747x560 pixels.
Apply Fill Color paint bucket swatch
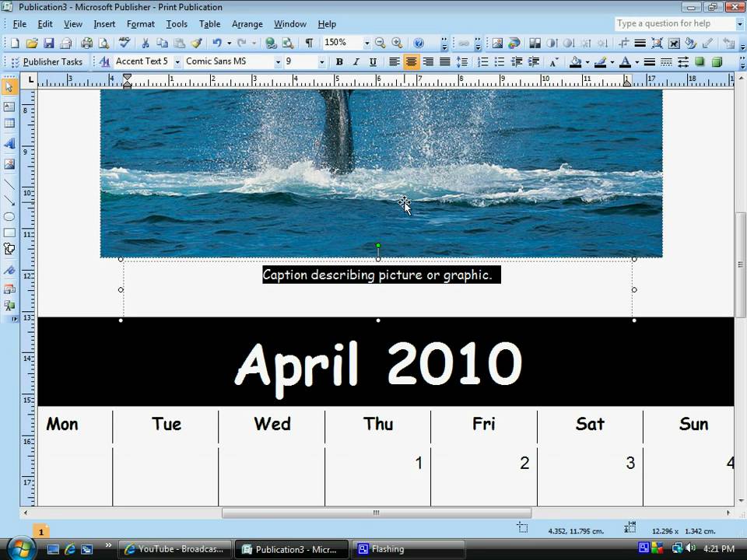pos(576,62)
